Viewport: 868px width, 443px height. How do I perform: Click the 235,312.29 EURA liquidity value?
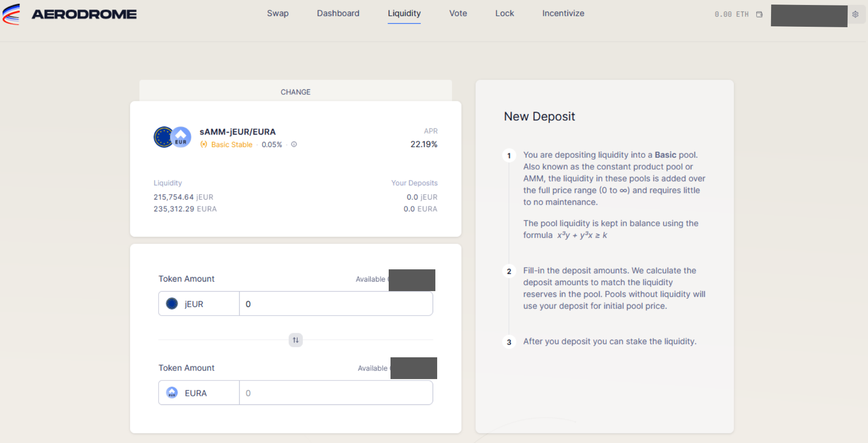(185, 209)
